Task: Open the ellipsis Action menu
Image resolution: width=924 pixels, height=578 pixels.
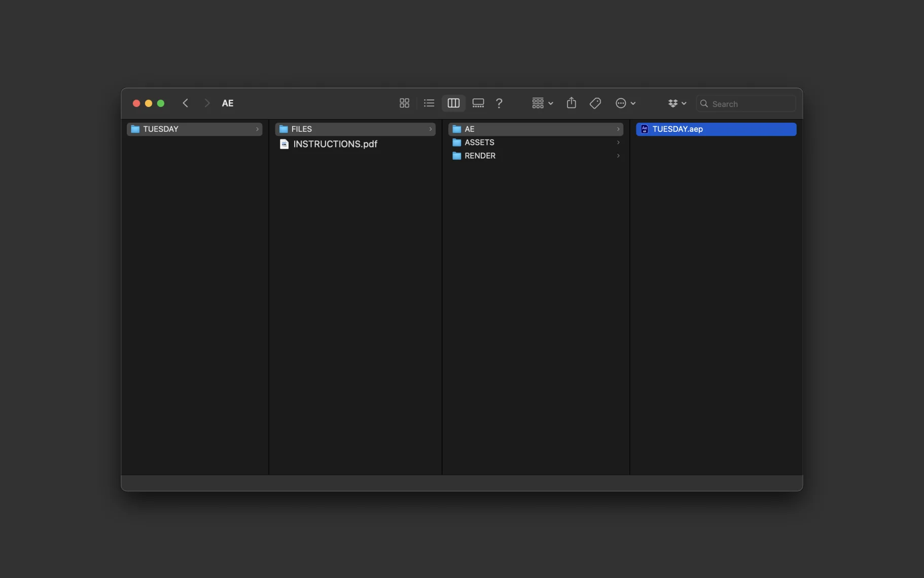Action: coord(625,103)
